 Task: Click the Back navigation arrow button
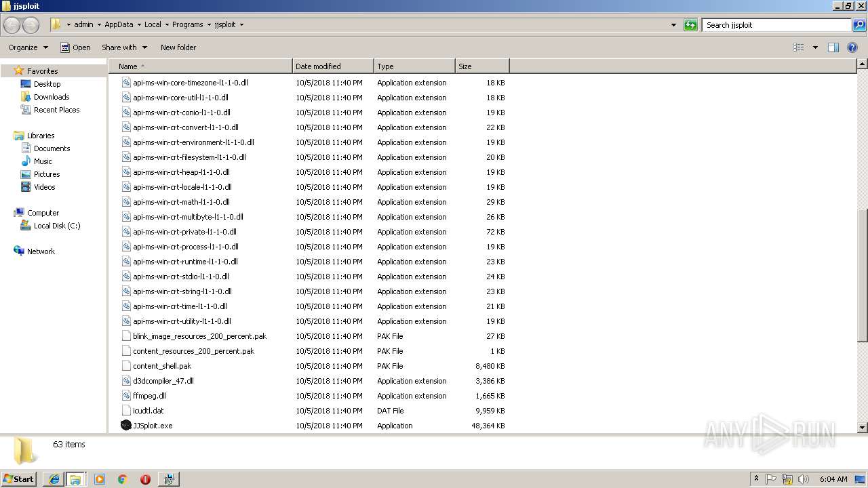tap(12, 25)
